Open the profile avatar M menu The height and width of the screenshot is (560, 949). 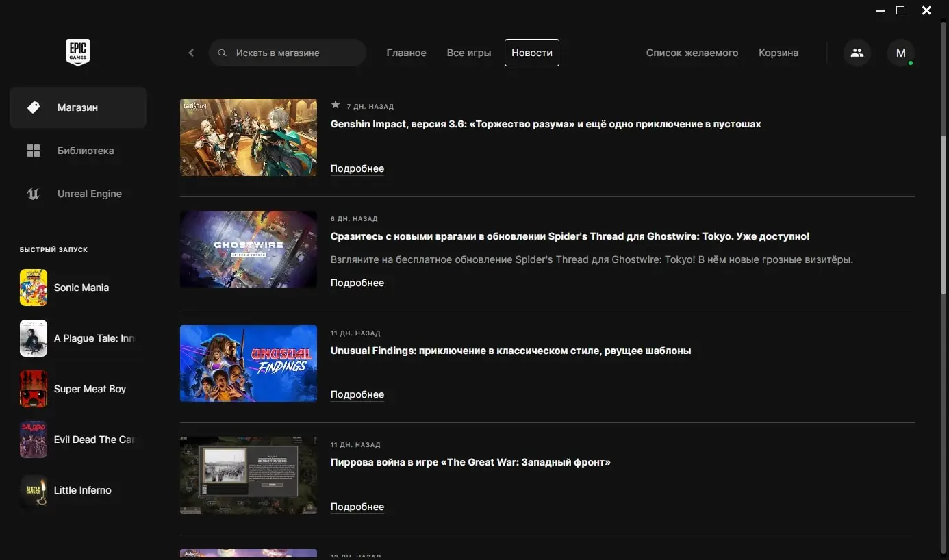click(x=901, y=53)
